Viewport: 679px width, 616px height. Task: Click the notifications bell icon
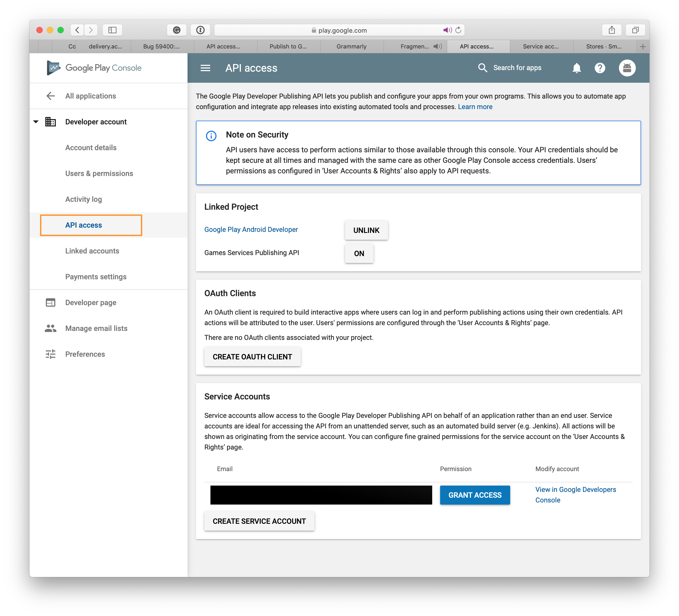tap(577, 67)
